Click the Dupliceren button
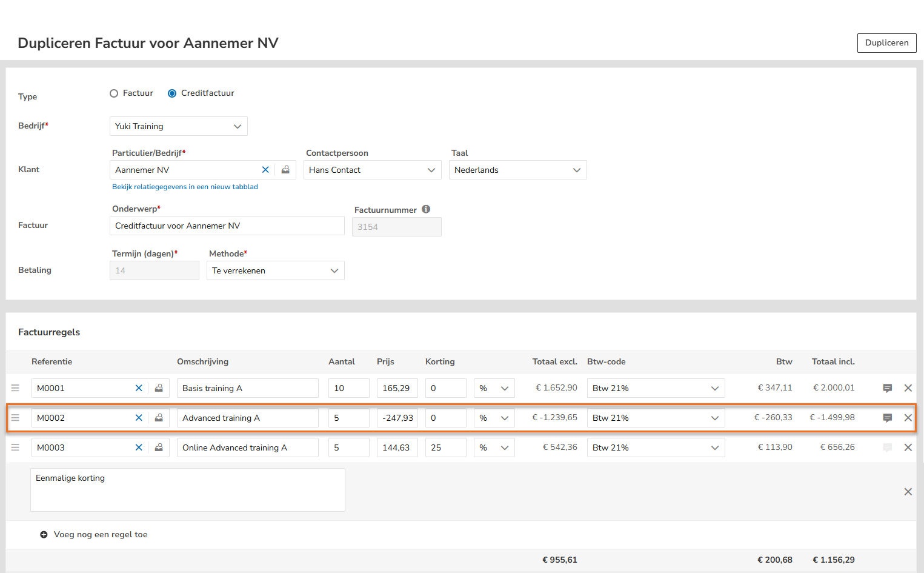 coord(887,43)
